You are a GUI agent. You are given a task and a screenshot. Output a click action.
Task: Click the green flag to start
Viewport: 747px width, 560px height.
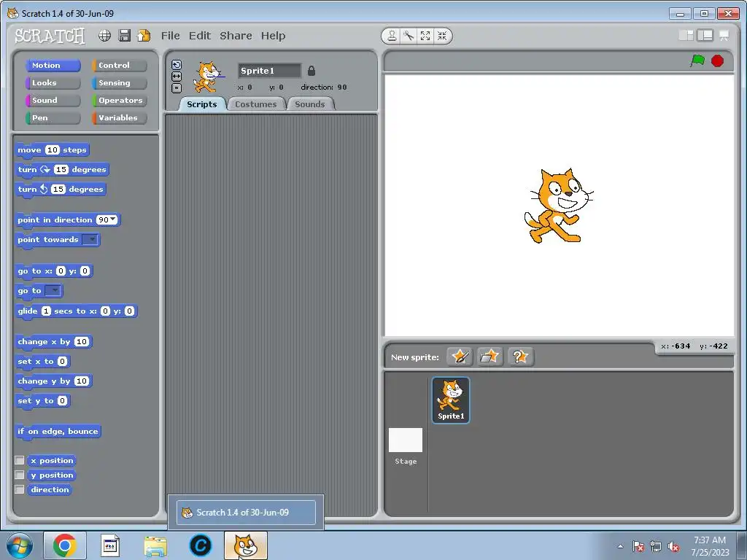click(697, 61)
